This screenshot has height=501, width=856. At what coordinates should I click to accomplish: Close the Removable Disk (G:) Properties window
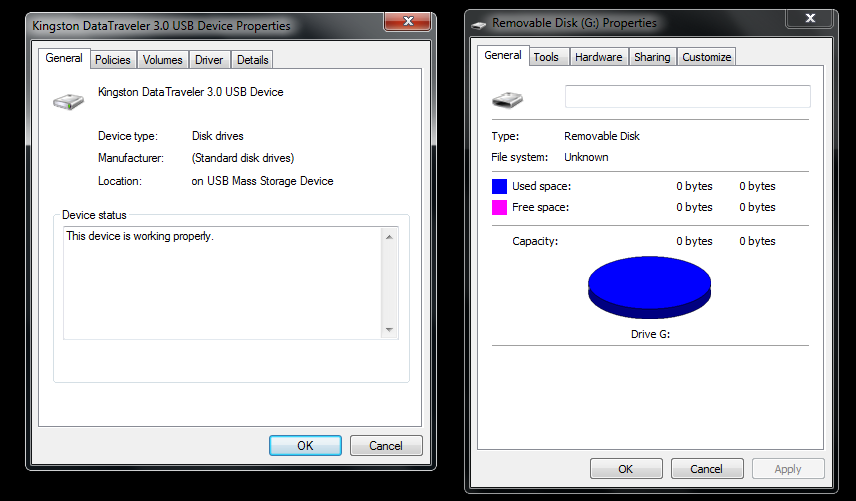810,18
